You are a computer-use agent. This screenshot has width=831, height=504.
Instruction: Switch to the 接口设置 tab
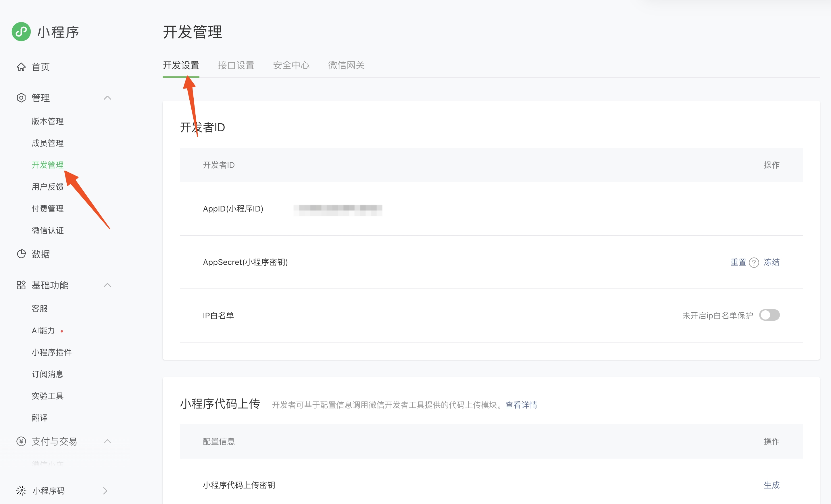tap(236, 65)
